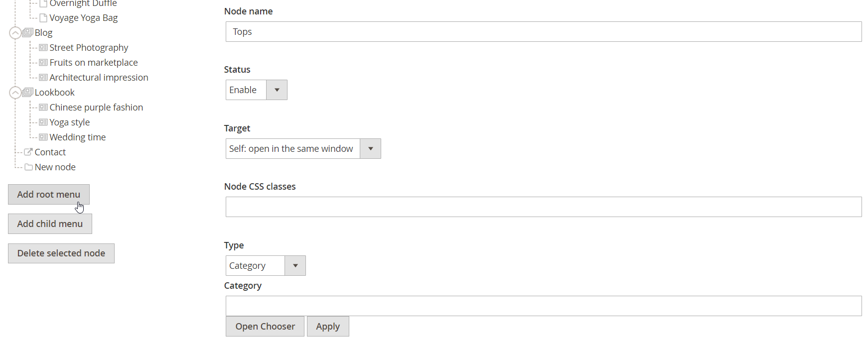Click the article icon beside Wedding time
The height and width of the screenshot is (345, 868).
click(43, 137)
